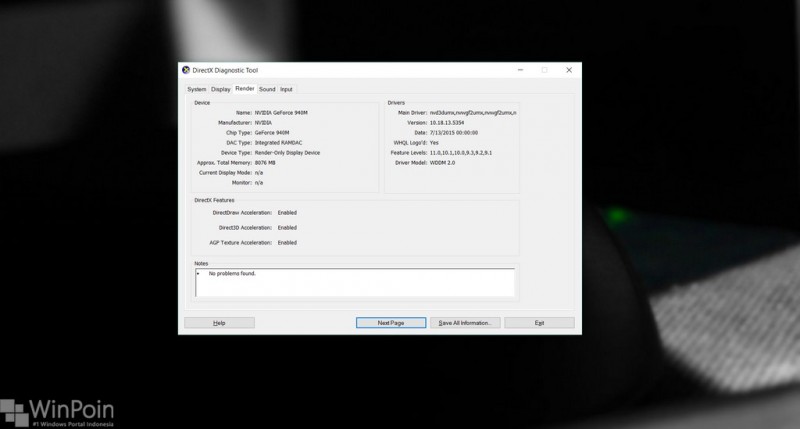The image size is (800, 429).
Task: Switch to the System tab
Action: (196, 89)
